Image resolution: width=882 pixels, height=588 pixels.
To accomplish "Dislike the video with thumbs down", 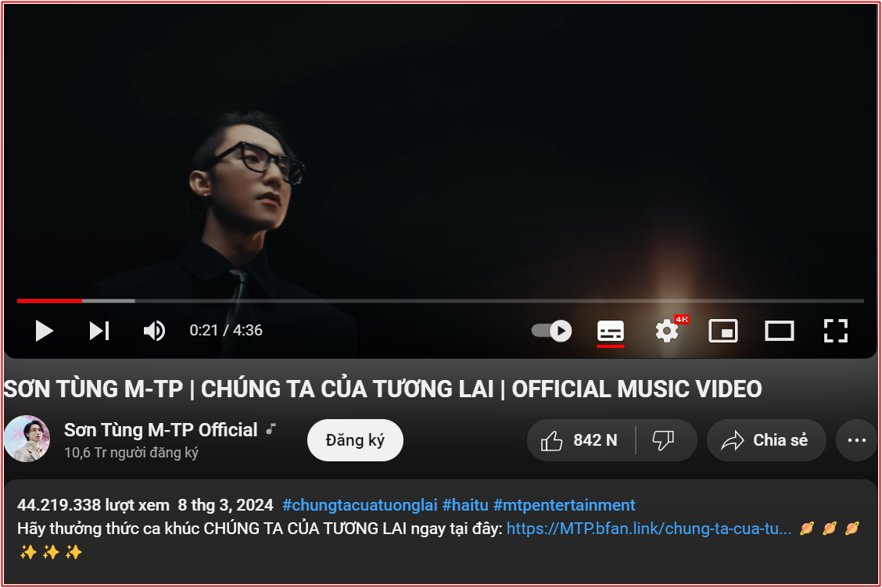I will (x=664, y=440).
